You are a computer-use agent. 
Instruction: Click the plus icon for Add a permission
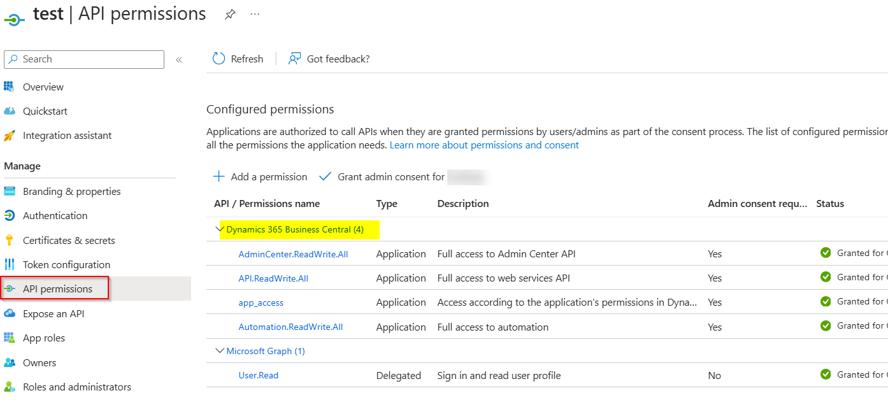tap(218, 177)
